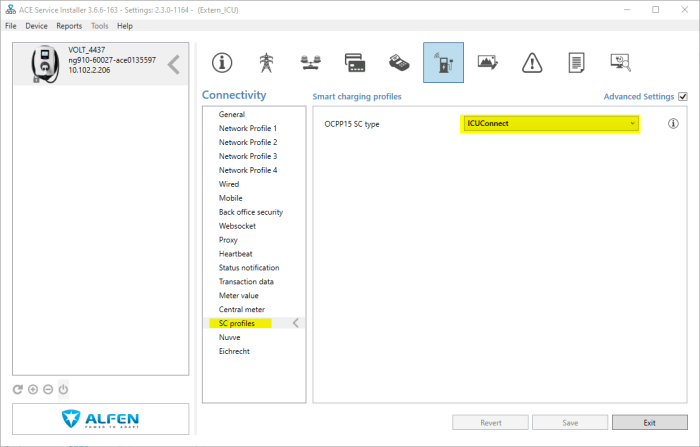The height and width of the screenshot is (447, 700).
Task: Click the Exit button
Action: pyautogui.click(x=649, y=422)
